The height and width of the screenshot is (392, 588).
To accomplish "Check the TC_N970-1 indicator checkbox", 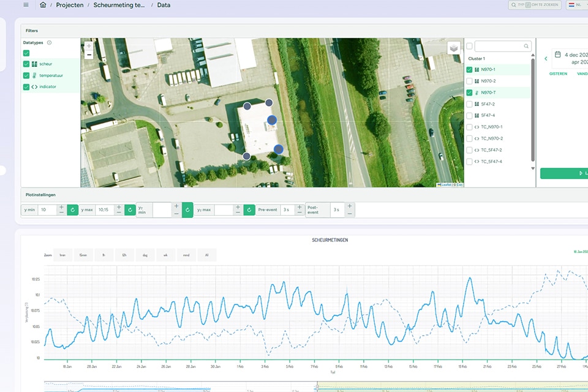I will tap(469, 127).
